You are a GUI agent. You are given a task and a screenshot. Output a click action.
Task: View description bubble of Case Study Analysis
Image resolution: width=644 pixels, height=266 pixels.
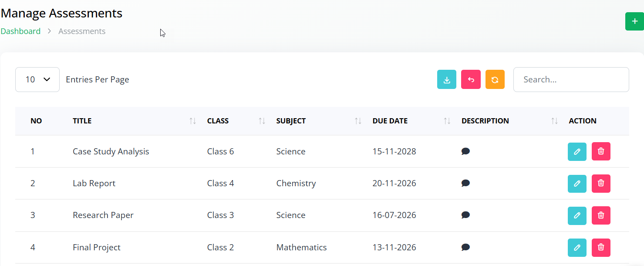coord(465,151)
